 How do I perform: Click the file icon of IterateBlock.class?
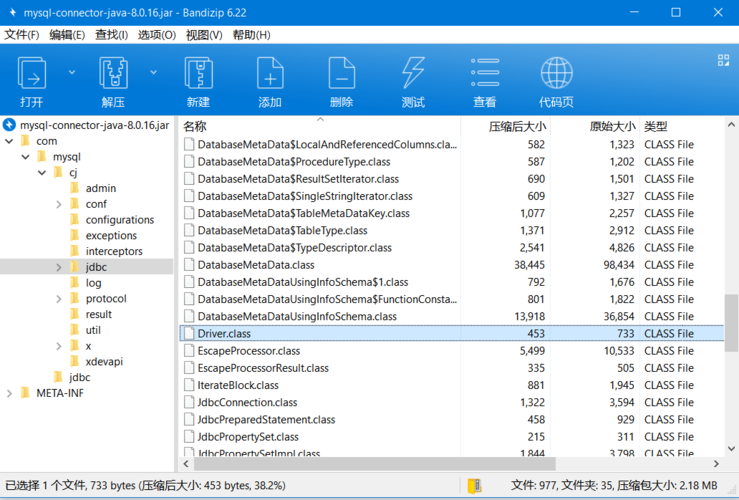tap(189, 385)
